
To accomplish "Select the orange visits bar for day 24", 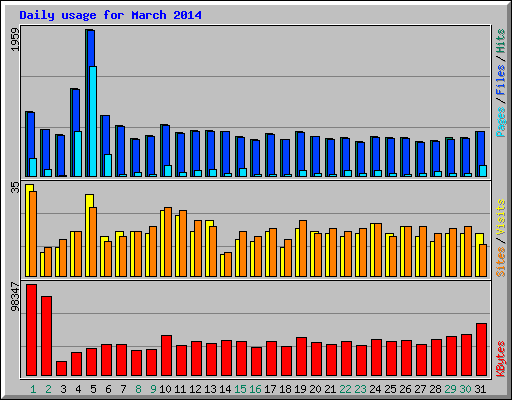I will coord(378,250).
